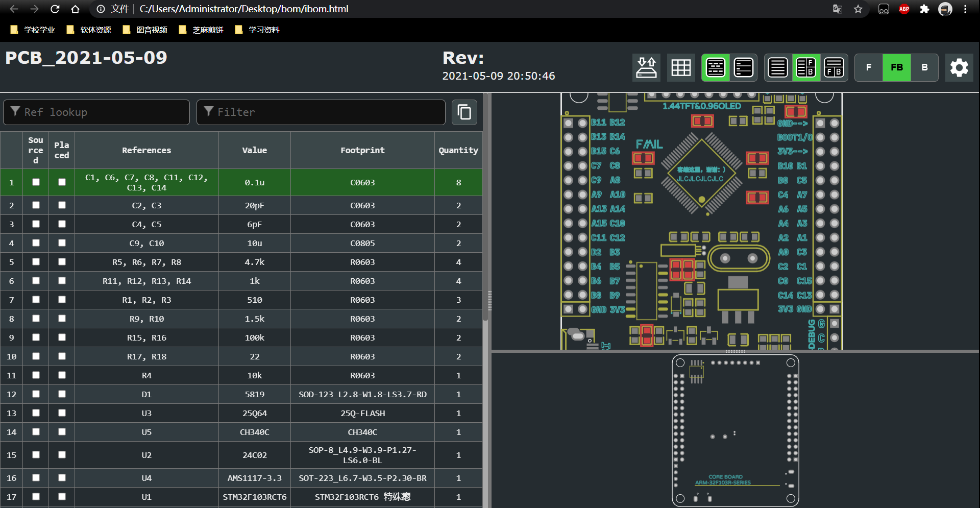Reload the ibom.html page

55,9
